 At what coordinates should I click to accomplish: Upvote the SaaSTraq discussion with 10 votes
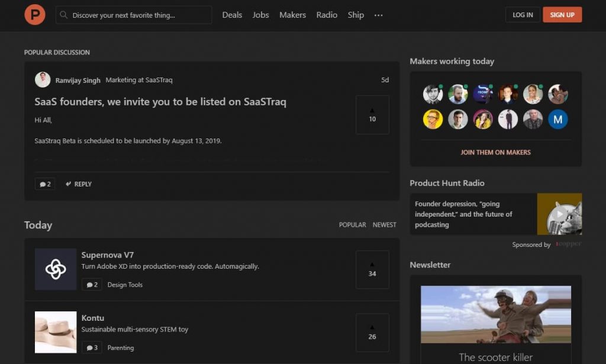372,115
